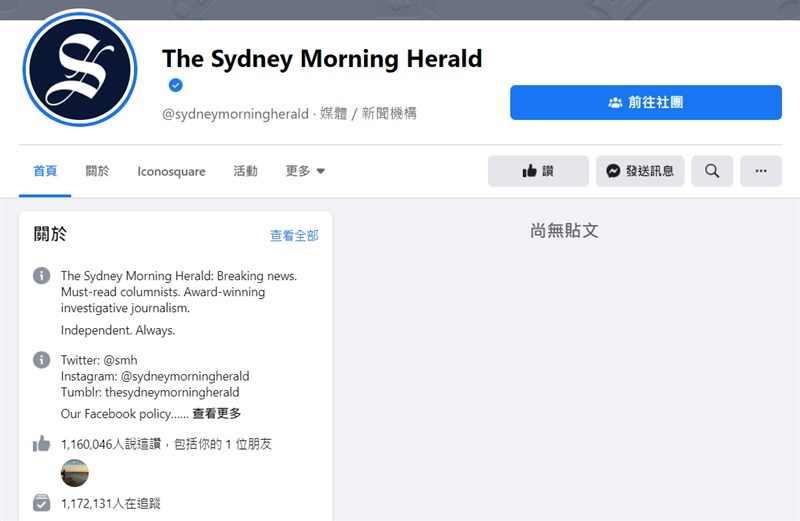Like the page with 讚 button
The width and height of the screenshot is (800, 521).
click(x=538, y=171)
